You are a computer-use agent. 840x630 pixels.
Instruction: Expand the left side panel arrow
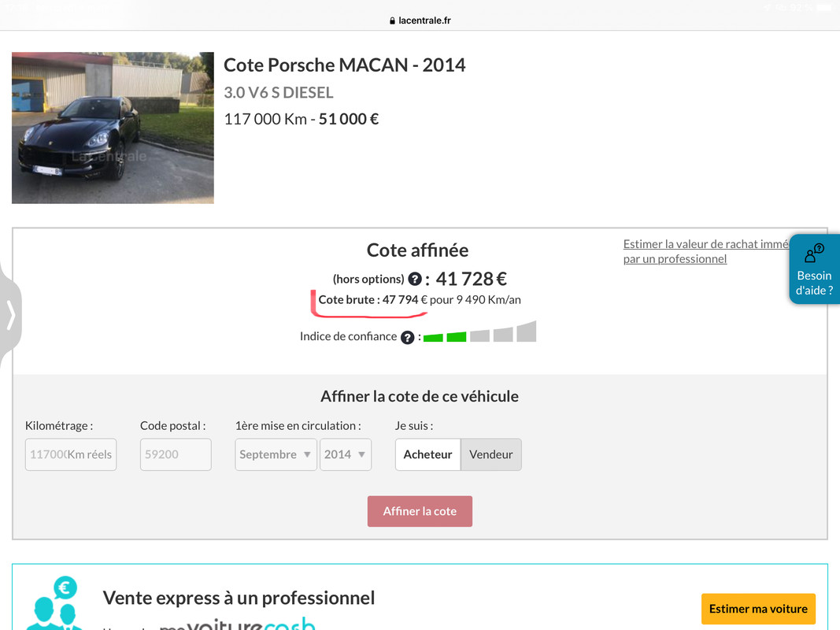[x=10, y=314]
